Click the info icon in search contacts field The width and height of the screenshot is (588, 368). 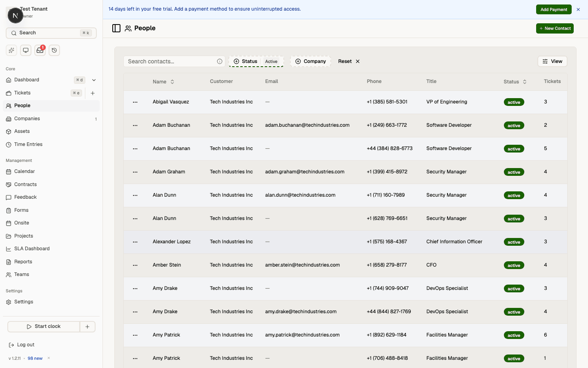coord(220,61)
